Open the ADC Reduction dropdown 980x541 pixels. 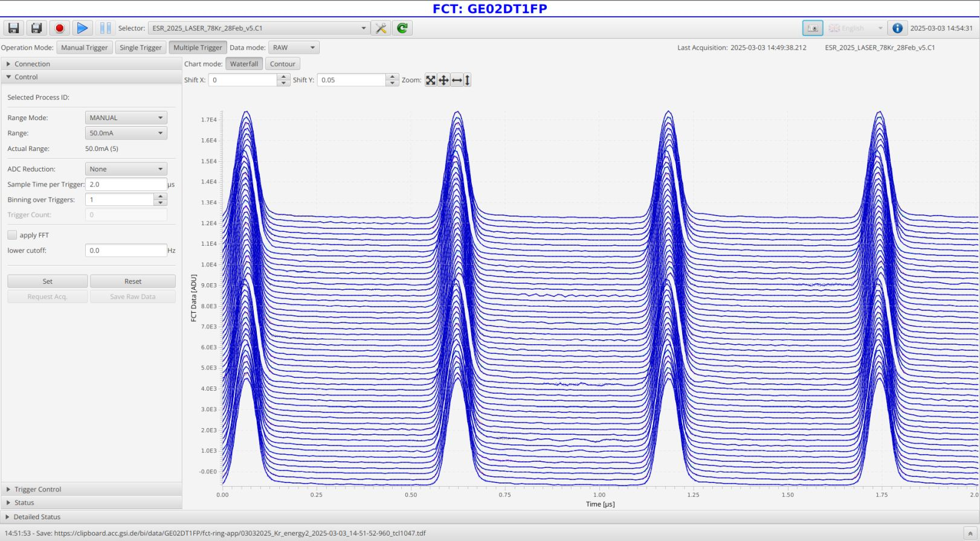(x=126, y=169)
